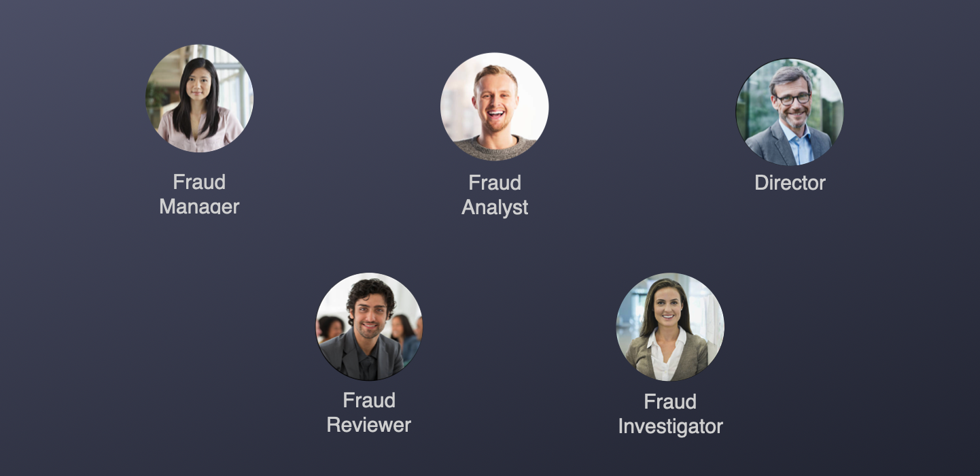This screenshot has width=980, height=476.
Task: Pick the Director persona avatar
Action: tap(790, 112)
